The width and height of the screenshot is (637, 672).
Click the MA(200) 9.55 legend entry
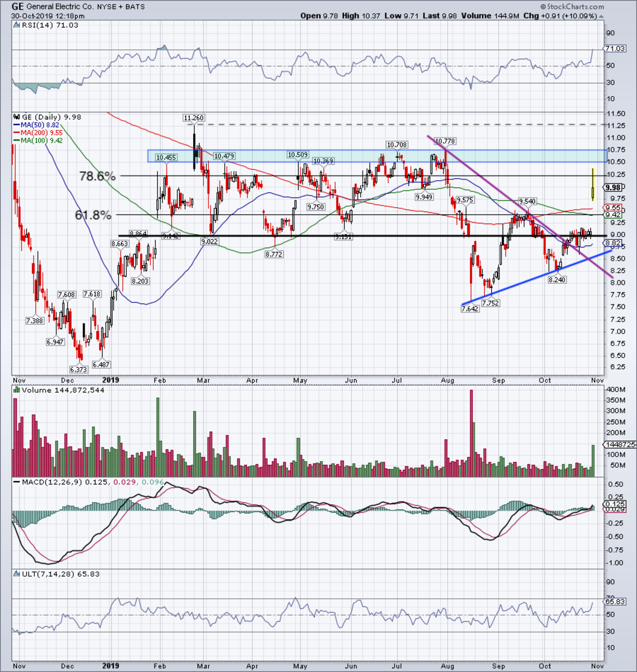pyautogui.click(x=39, y=132)
